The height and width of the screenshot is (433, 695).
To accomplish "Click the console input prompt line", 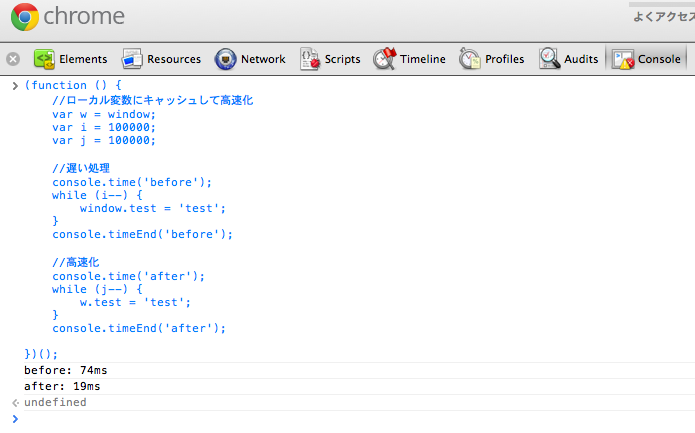I will (359, 419).
